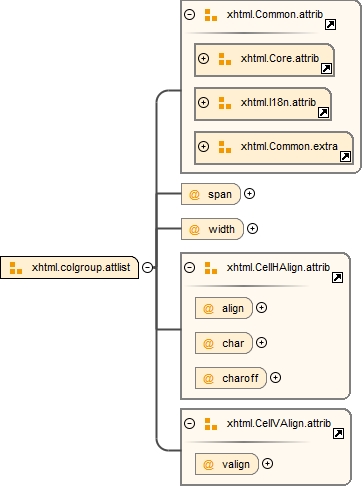363x487 pixels.
Task: Select the char attribute node
Action: 224,343
